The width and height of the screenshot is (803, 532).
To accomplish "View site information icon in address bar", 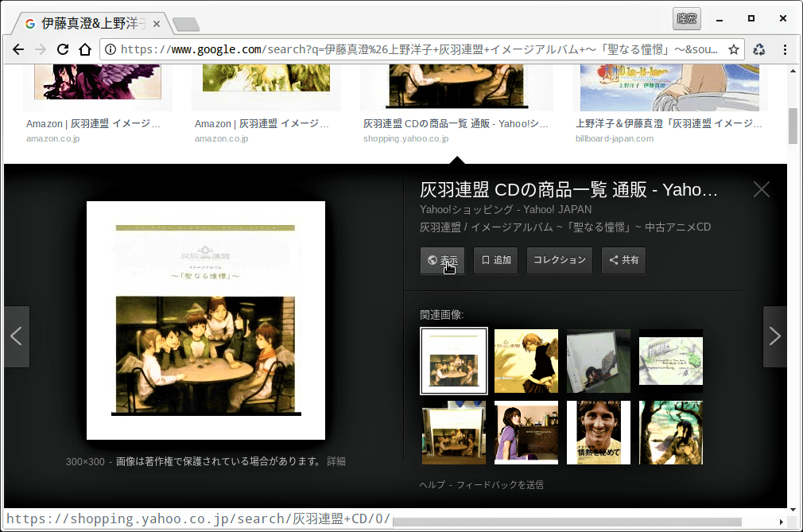I will [110, 49].
